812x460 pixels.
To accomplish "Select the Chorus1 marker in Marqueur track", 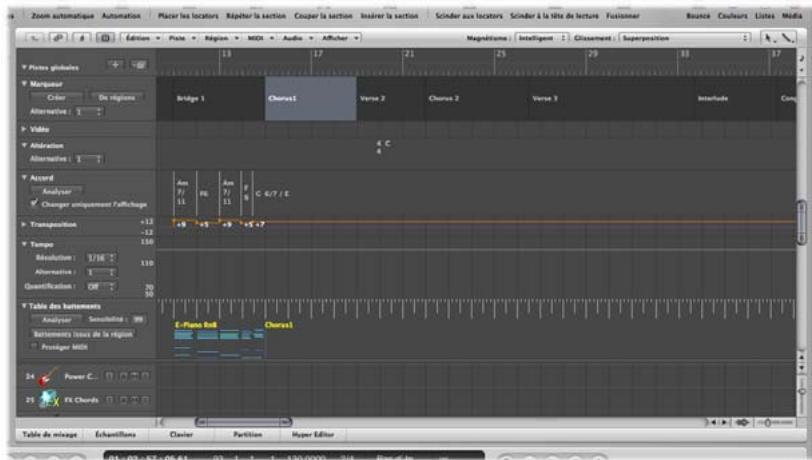I will [311, 98].
